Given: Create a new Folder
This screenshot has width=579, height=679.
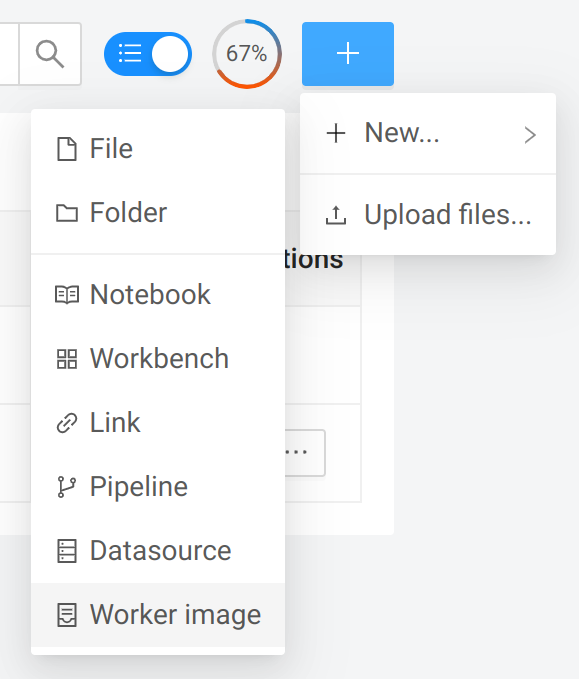Looking at the screenshot, I should [158, 213].
